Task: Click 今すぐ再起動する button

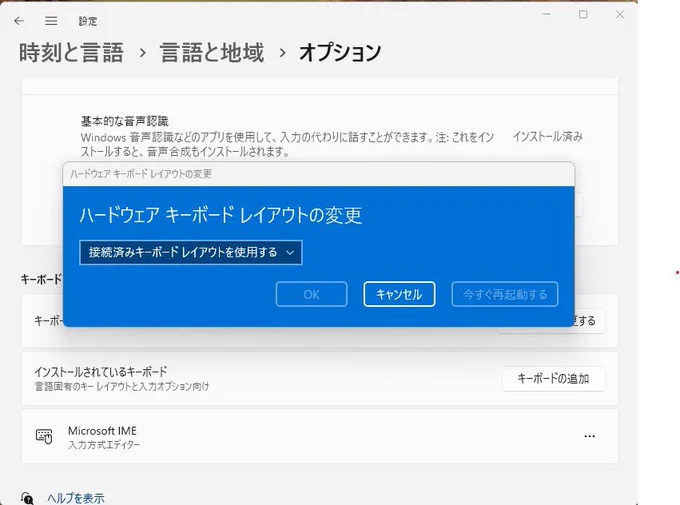Action: click(x=505, y=295)
